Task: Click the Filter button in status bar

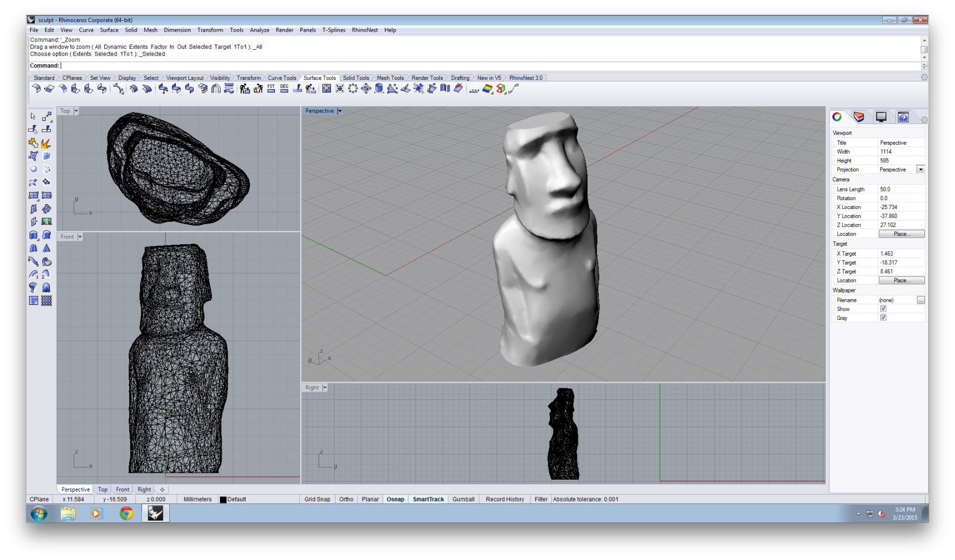Action: 541,499
